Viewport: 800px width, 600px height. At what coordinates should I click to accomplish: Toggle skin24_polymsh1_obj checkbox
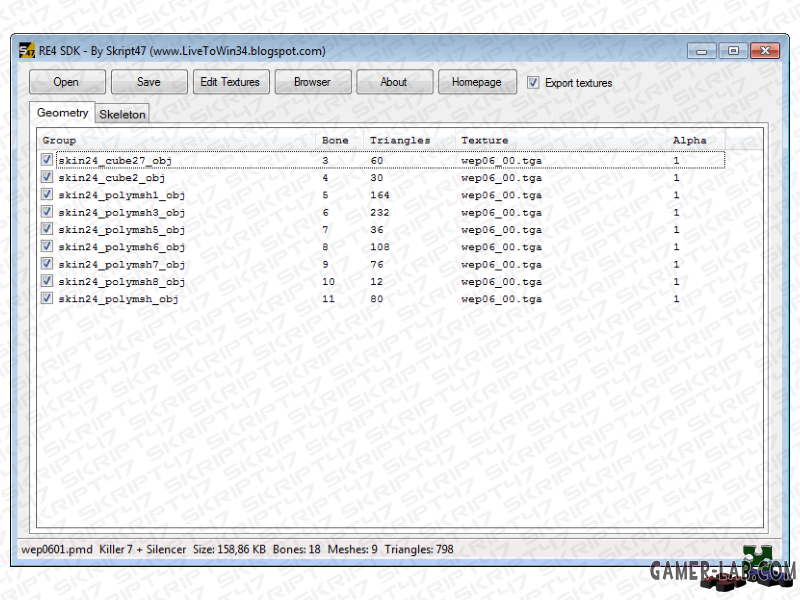[x=47, y=194]
